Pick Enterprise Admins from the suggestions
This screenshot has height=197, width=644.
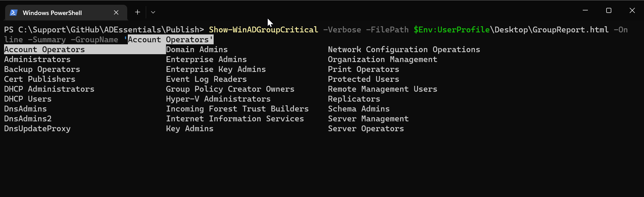click(x=206, y=59)
